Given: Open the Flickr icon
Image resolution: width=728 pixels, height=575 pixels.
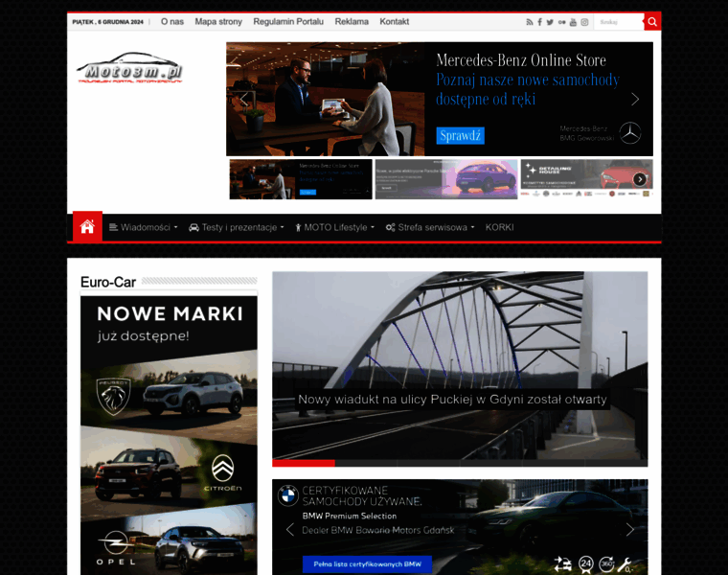Looking at the screenshot, I should coord(561,22).
